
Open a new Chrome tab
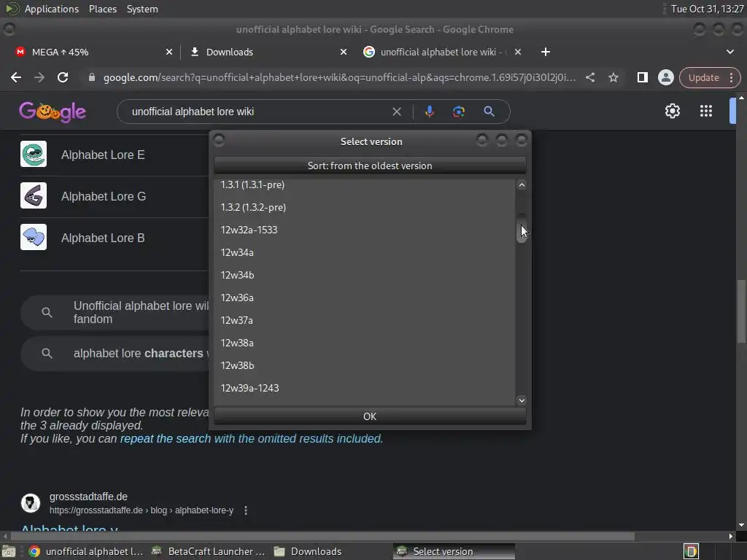tap(546, 52)
